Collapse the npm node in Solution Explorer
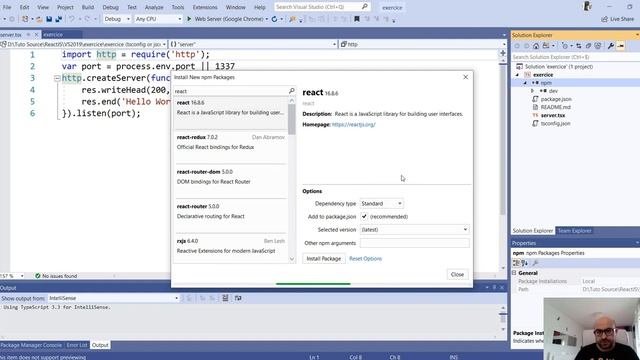 (x=525, y=83)
